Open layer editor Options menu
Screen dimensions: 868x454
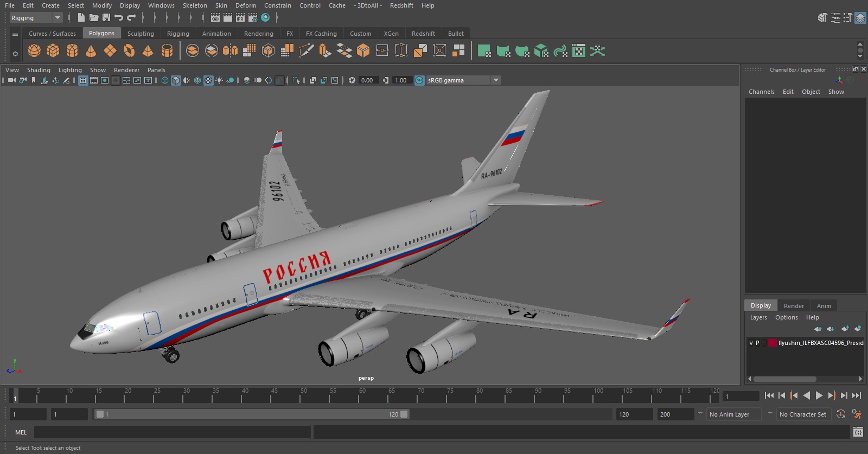[x=786, y=317]
